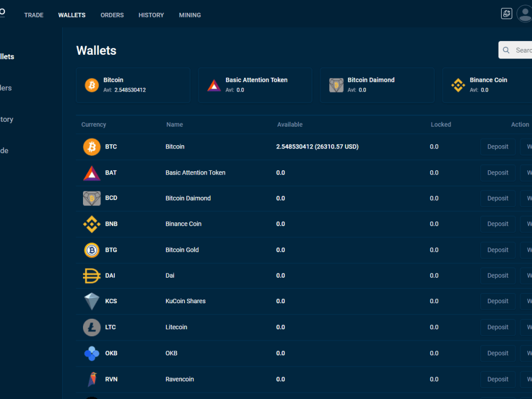Click the Binance Coin name in table
Screen dimensions: 532x399
click(x=183, y=224)
